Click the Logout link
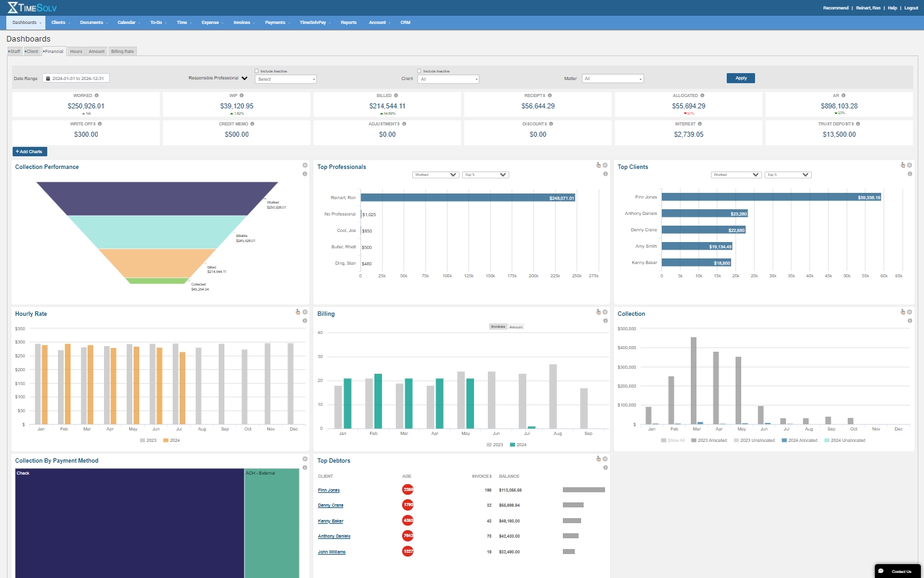 911,8
